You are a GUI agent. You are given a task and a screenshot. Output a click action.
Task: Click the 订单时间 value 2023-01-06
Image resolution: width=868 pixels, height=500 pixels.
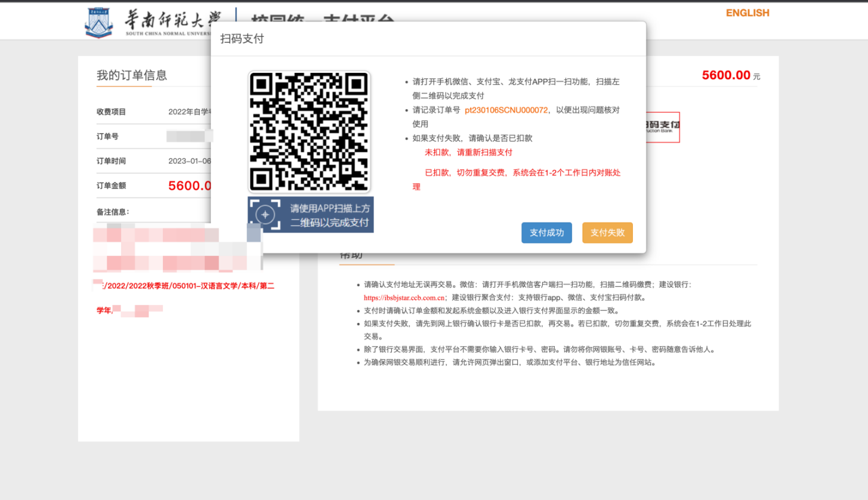click(x=189, y=161)
